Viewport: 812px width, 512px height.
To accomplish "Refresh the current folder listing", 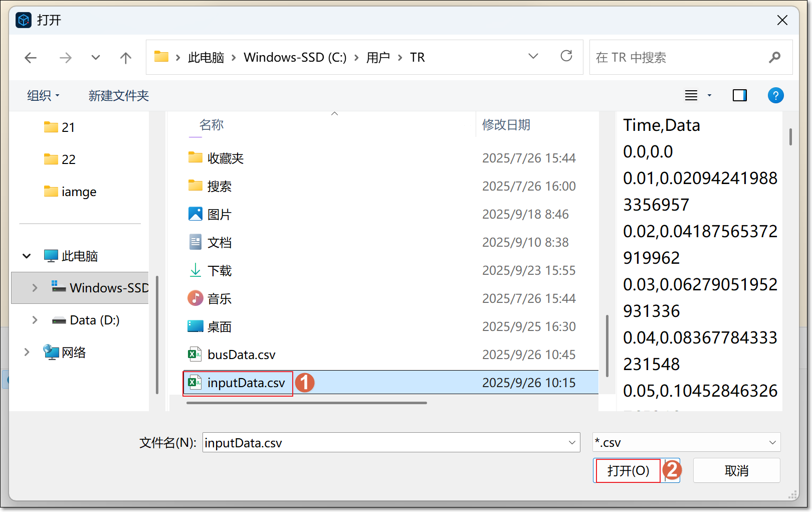I will coord(566,56).
